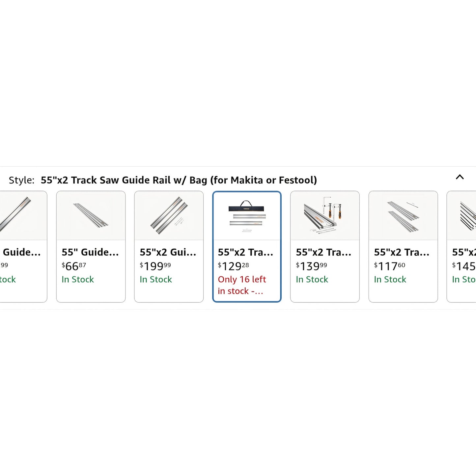Click the leftmost "Guide..." option title
The height and width of the screenshot is (476, 476).
[21, 252]
